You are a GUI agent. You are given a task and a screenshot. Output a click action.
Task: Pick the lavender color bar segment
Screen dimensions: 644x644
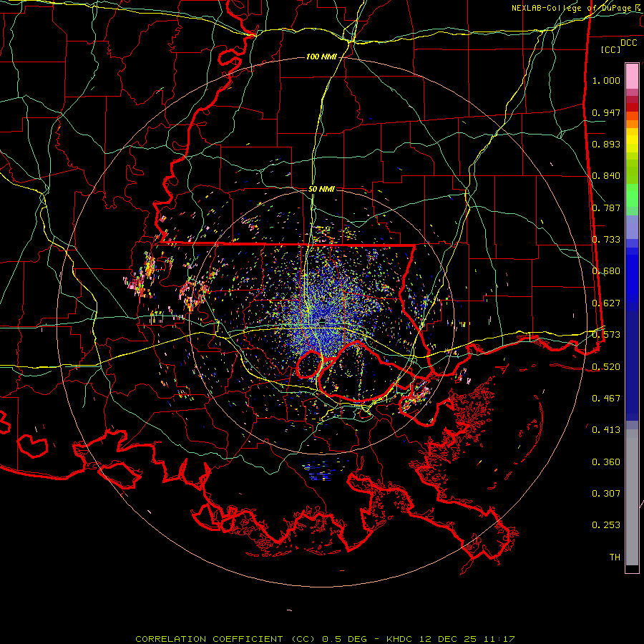pyautogui.click(x=632, y=228)
